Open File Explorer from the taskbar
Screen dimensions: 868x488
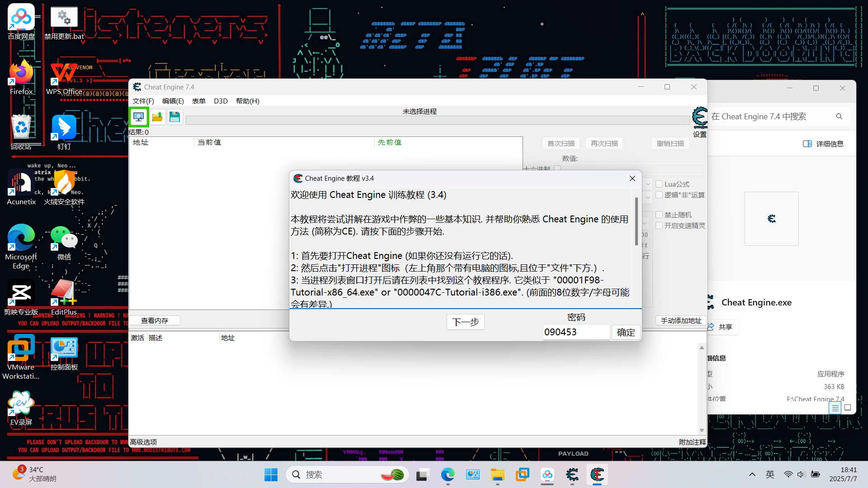497,475
